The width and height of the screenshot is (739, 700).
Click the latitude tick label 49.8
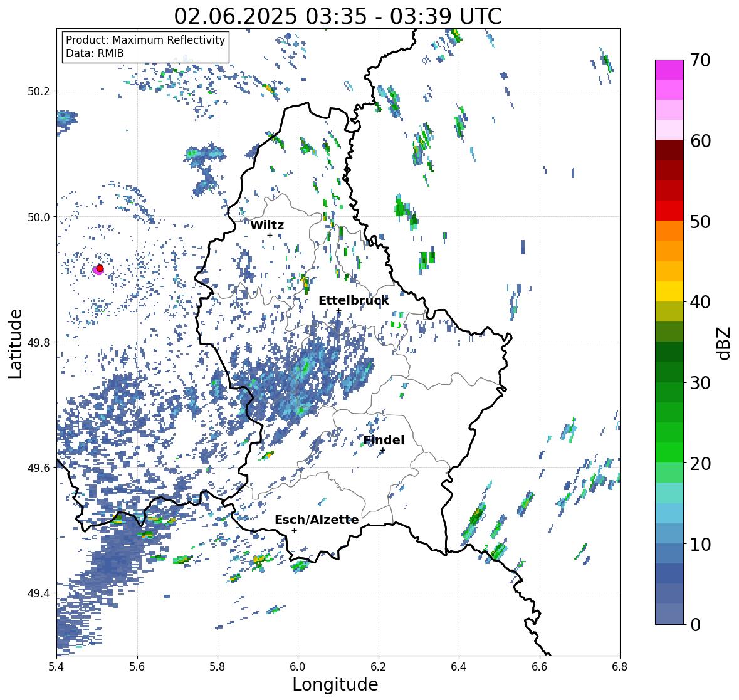[39, 342]
